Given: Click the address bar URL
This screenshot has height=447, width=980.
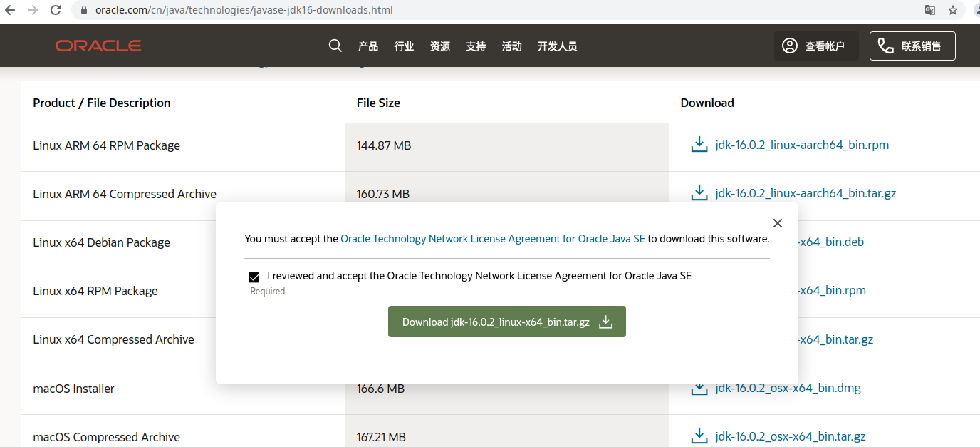Looking at the screenshot, I should click(x=244, y=10).
